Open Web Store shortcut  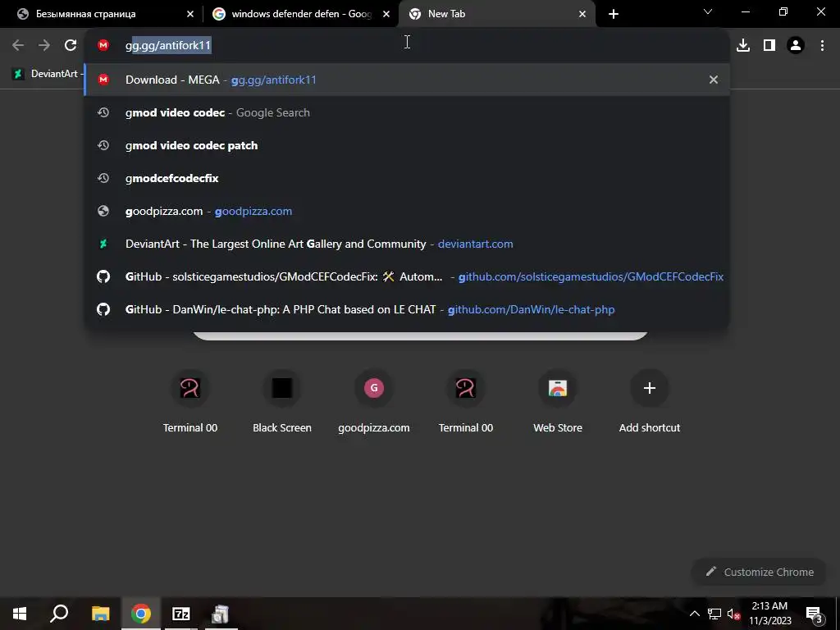coord(558,402)
